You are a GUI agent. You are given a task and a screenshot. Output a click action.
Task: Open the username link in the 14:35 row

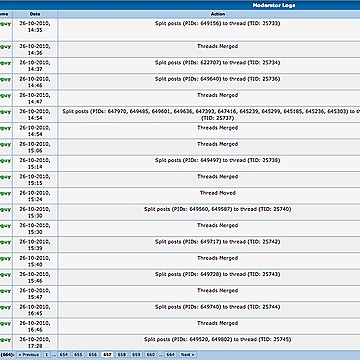[x=6, y=24]
